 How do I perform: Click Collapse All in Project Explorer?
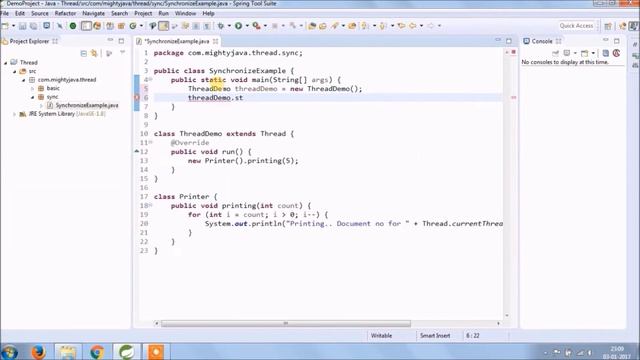[x=83, y=53]
